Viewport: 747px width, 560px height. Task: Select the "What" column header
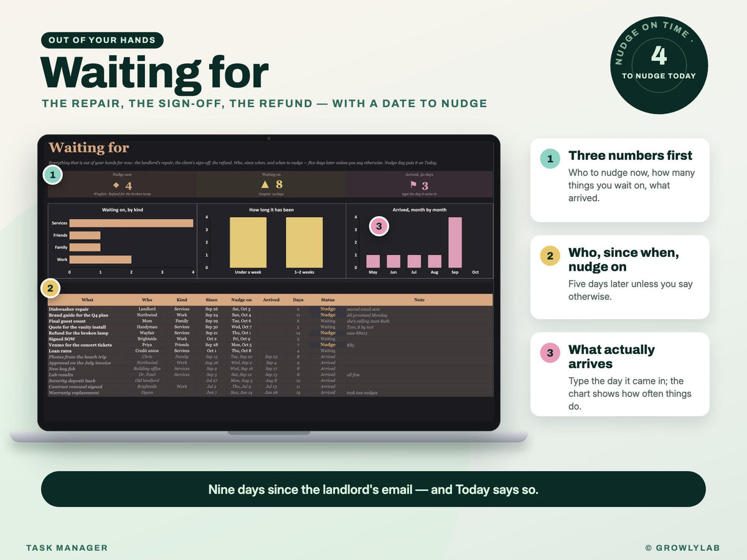(88, 300)
